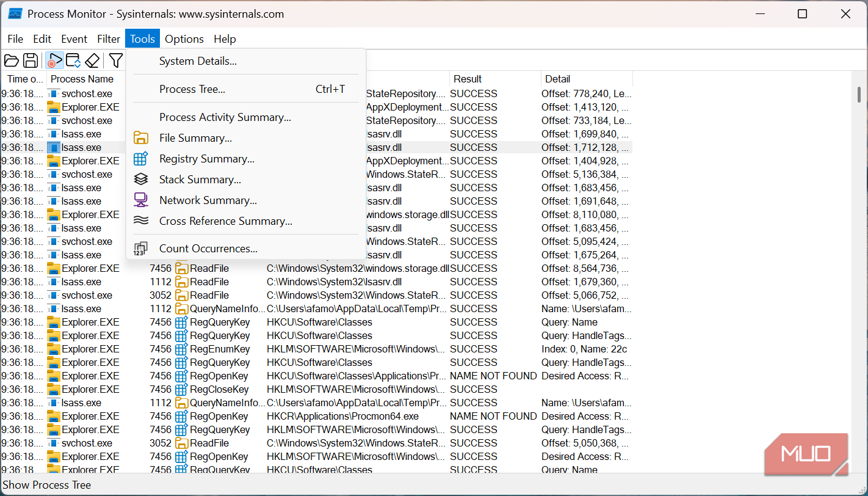Click the File Summary folder icon
Image resolution: width=868 pixels, height=496 pixels.
click(x=141, y=138)
